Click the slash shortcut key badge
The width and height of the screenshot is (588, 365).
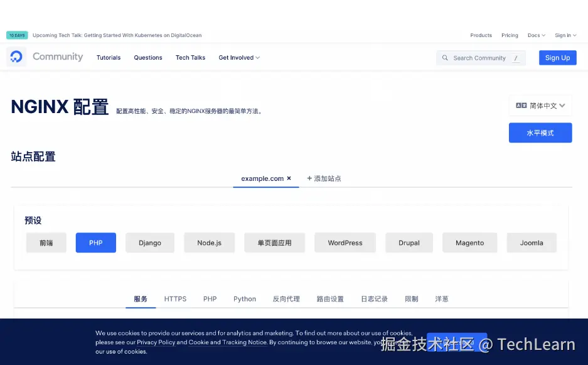tap(516, 58)
